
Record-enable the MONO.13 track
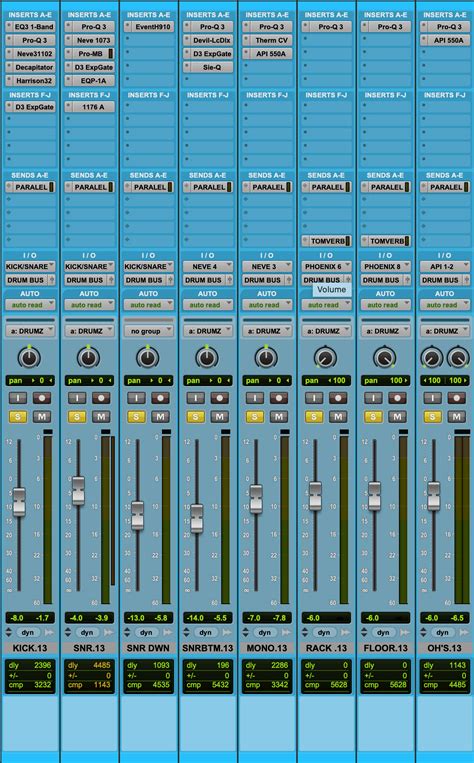(279, 398)
